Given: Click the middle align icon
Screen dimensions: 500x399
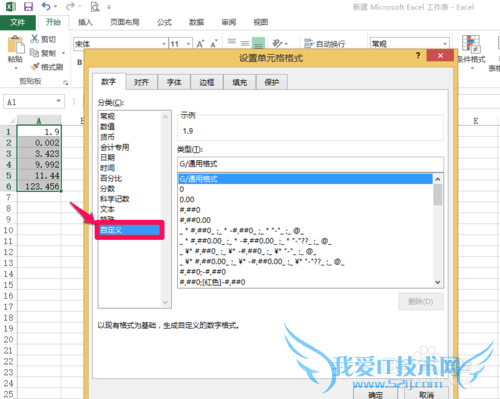Looking at the screenshot, I should [245, 43].
